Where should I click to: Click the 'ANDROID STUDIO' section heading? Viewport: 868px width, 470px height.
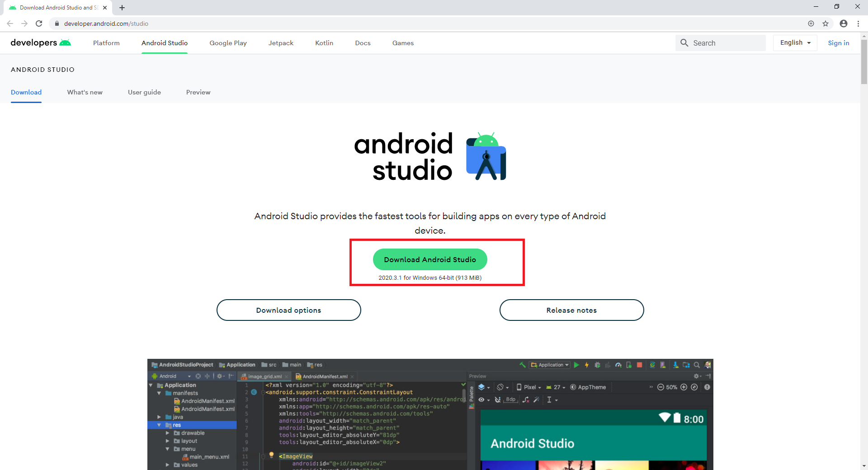coord(42,70)
